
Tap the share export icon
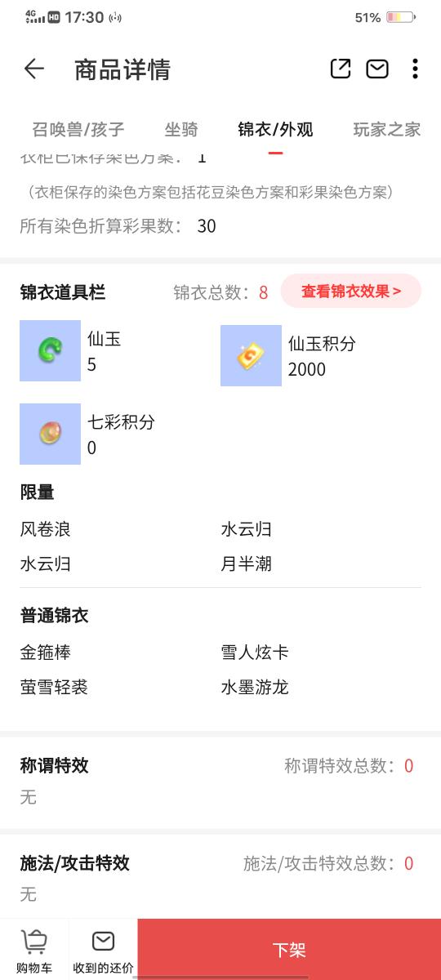click(341, 69)
